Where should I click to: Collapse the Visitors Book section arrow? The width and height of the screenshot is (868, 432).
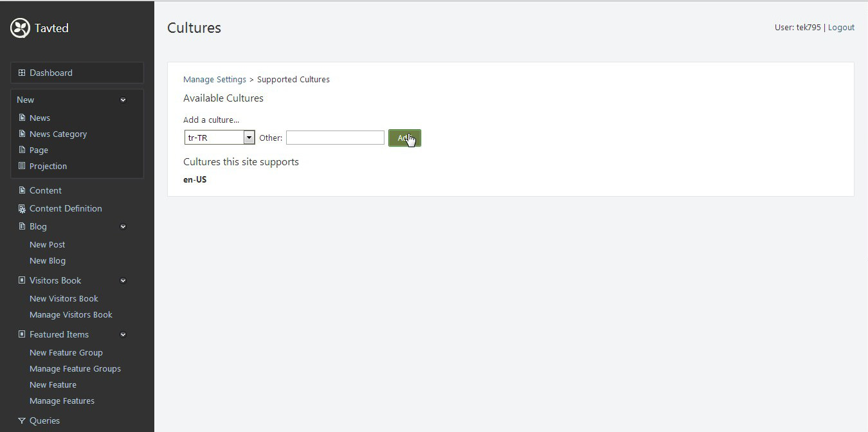point(123,280)
